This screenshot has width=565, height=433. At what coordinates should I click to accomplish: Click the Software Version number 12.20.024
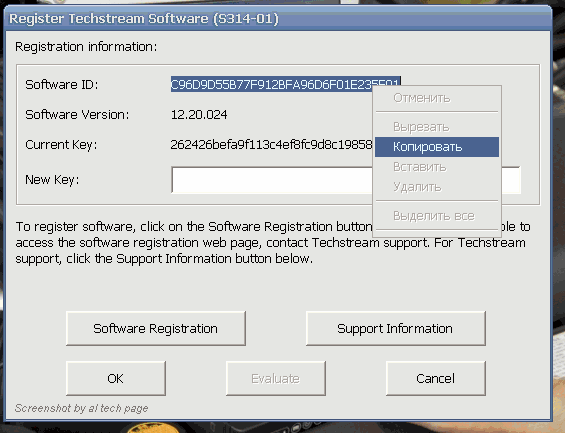(199, 115)
